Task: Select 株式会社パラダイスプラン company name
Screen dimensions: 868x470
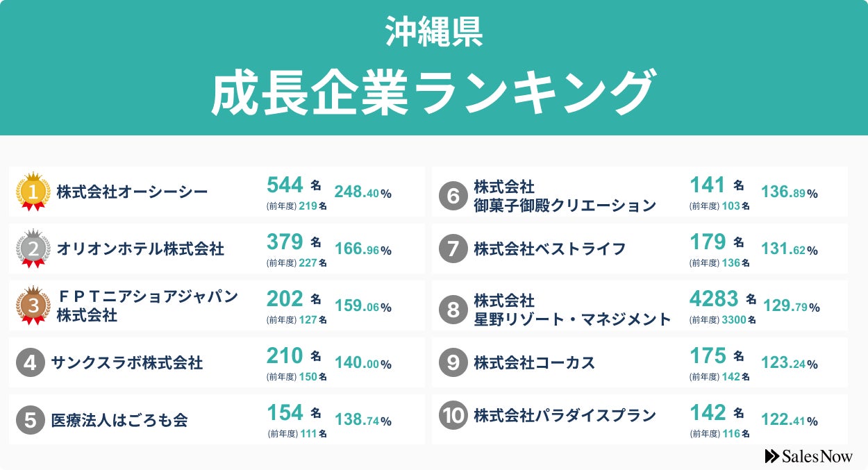Action: [565, 416]
